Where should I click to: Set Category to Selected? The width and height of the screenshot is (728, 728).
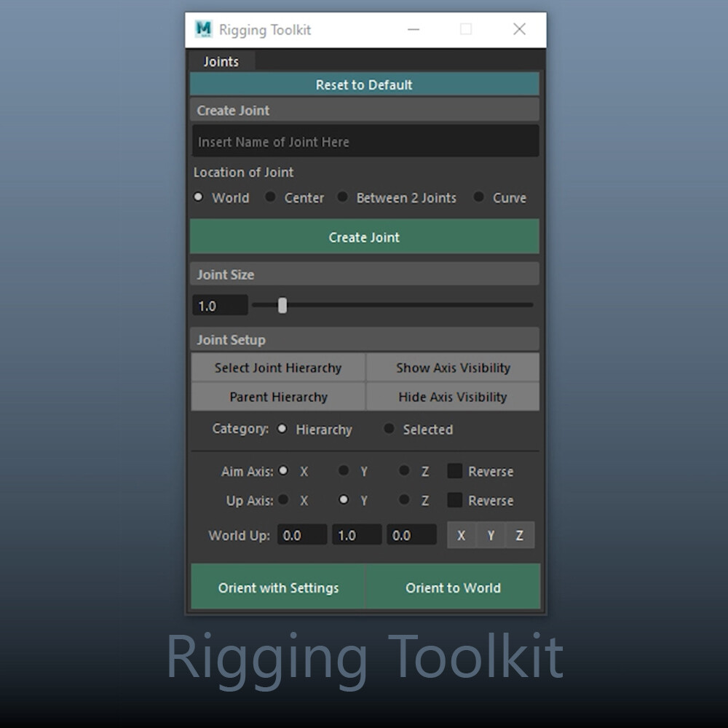pyautogui.click(x=389, y=429)
